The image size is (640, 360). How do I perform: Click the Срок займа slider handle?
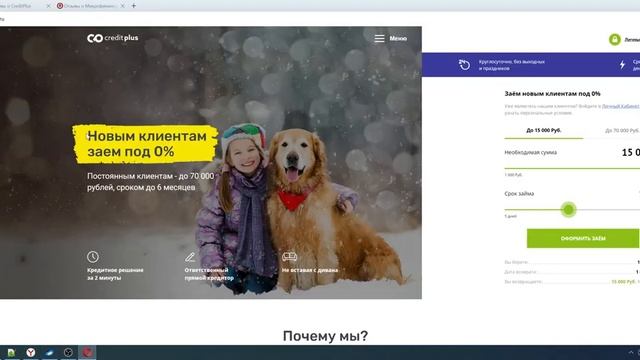[569, 209]
